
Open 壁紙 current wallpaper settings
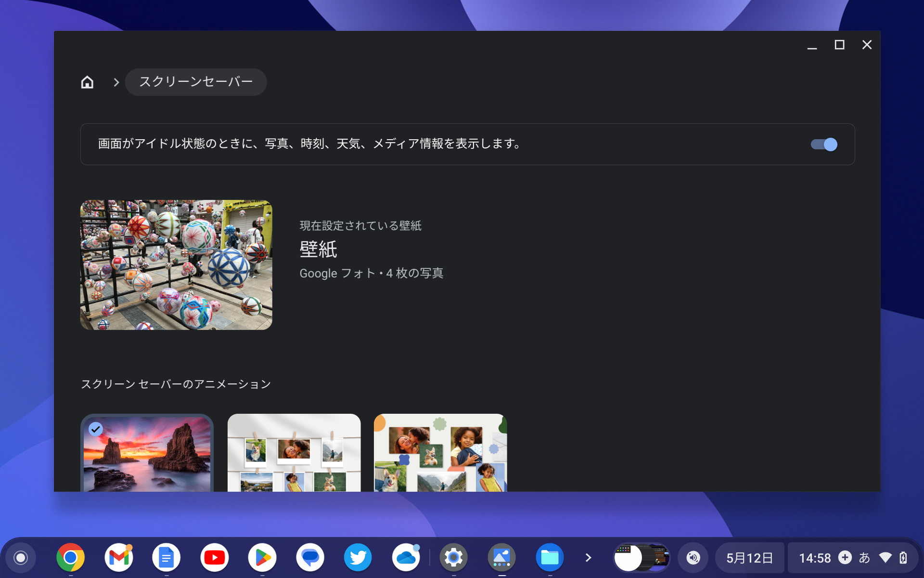(x=319, y=250)
